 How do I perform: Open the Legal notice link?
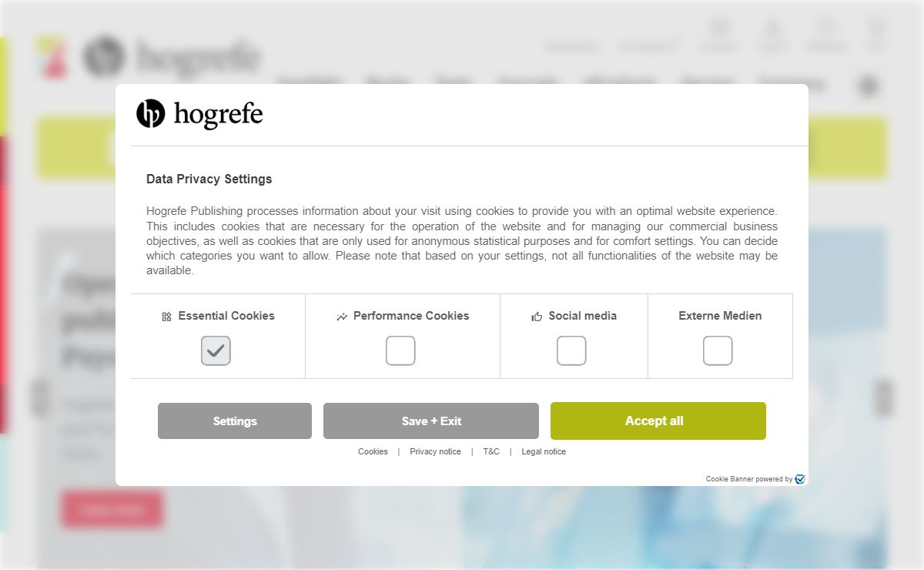544,451
